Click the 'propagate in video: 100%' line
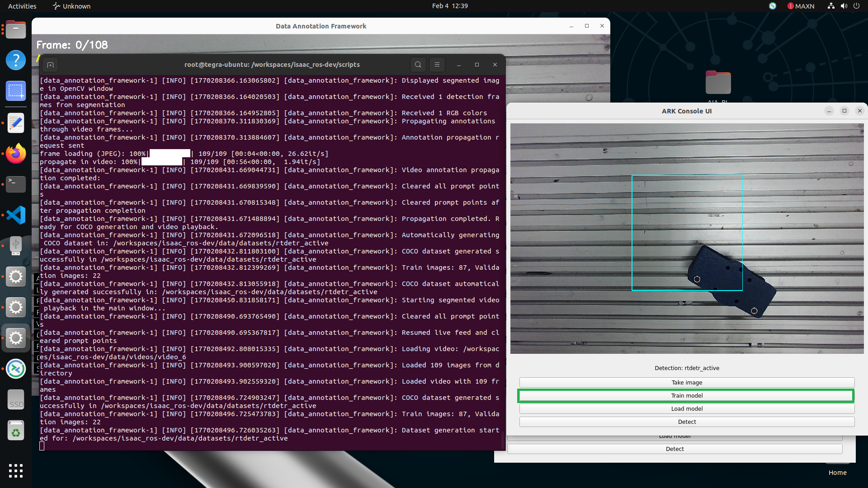Screen dimensions: 868x488 180,162
